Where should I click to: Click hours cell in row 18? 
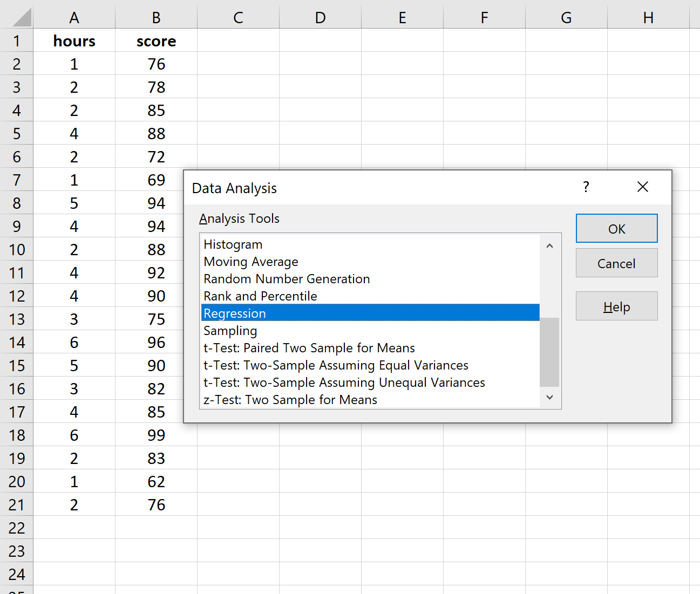click(74, 435)
